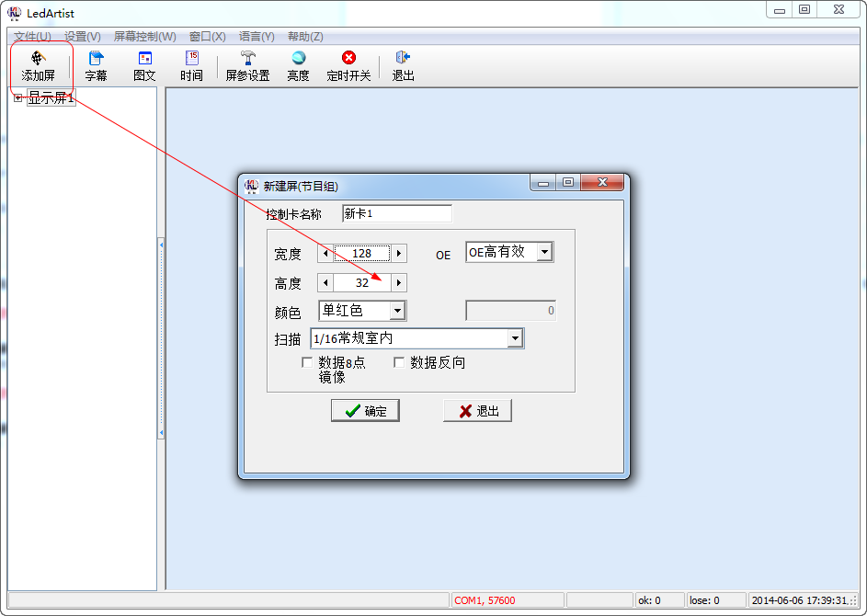This screenshot has width=867, height=616.
Task: Open the 窗口(X) menu
Action: pos(208,37)
